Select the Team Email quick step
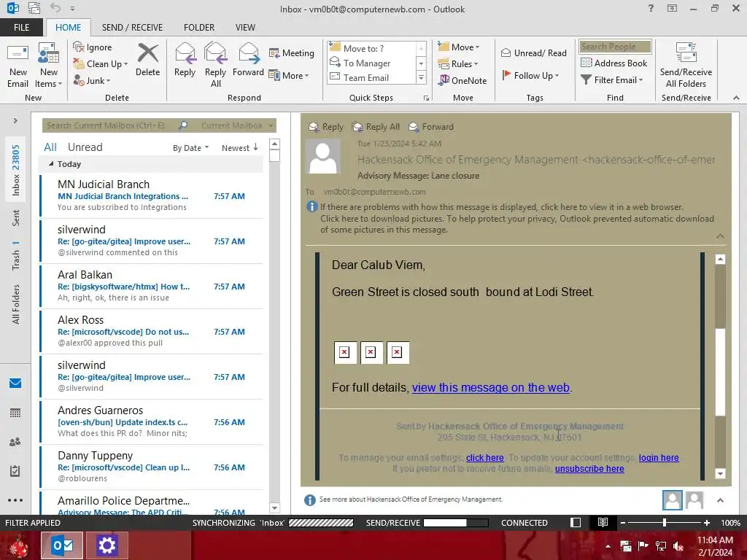The height and width of the screenshot is (560, 747). pyautogui.click(x=366, y=77)
